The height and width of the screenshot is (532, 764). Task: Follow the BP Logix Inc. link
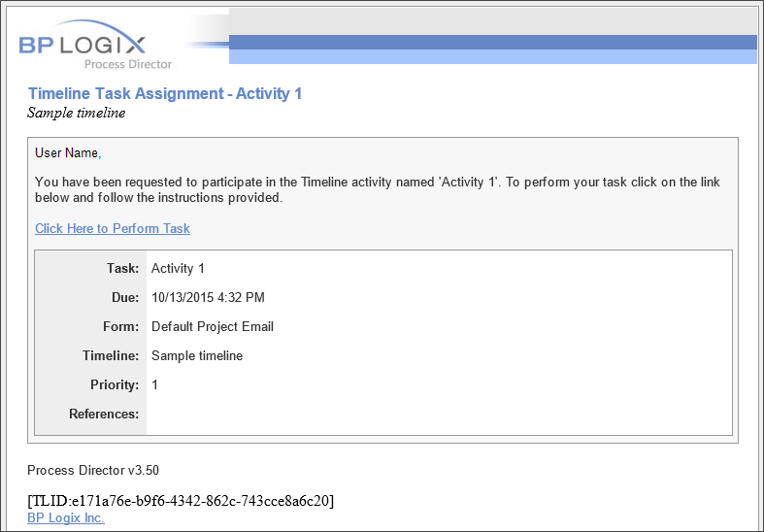pyautogui.click(x=66, y=518)
